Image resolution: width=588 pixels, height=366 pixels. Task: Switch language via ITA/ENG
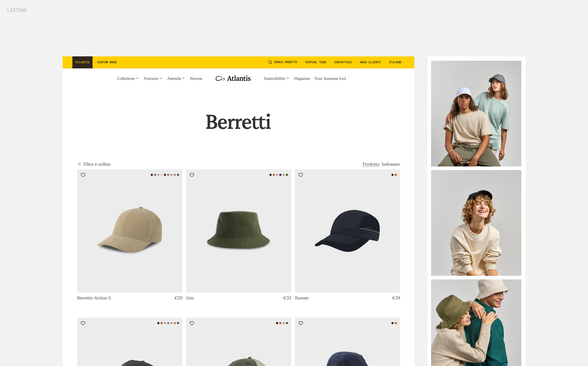395,62
